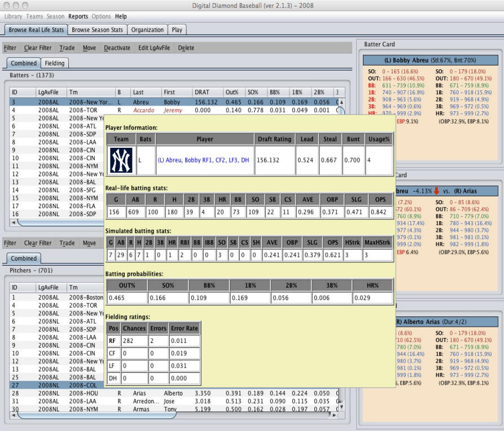Select batter row Accardo Jeremy
This screenshot has height=431, width=504.
click(174, 110)
